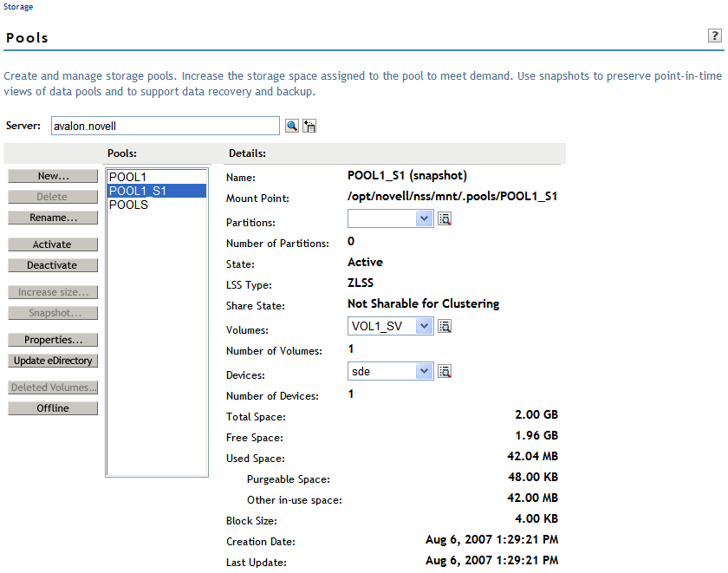Click the Deactivate button
The width and height of the screenshot is (728, 573).
53,265
